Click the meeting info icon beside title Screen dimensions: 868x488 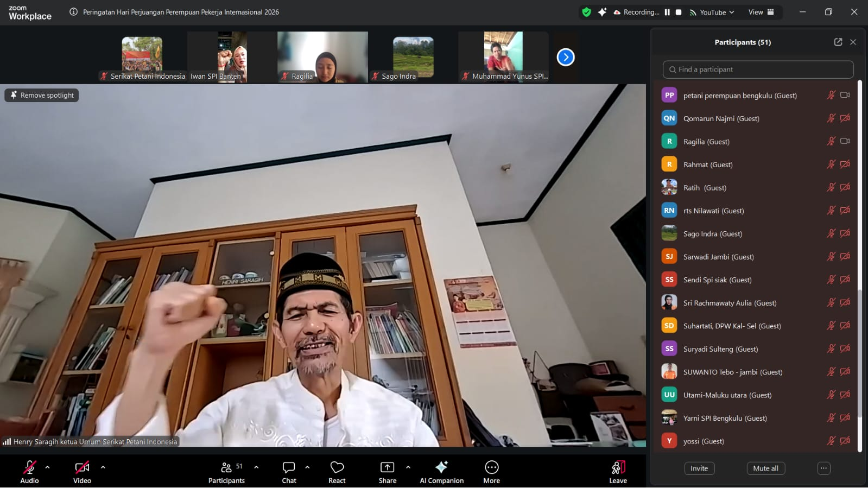(x=74, y=12)
